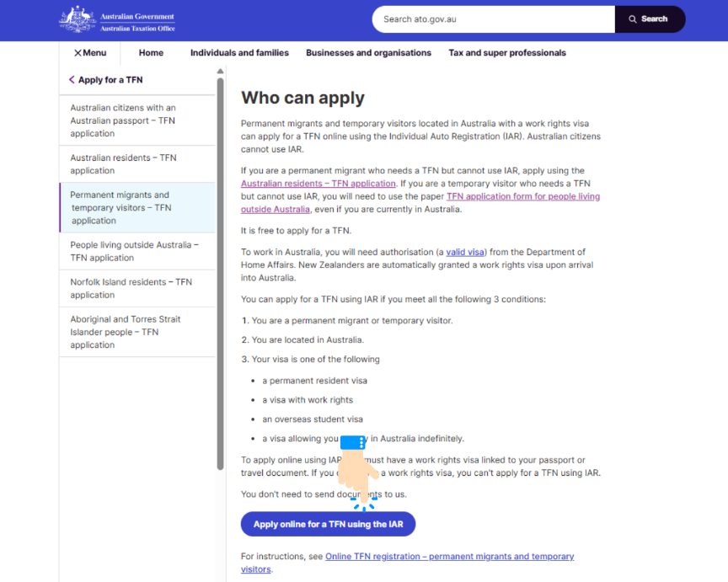The height and width of the screenshot is (582, 728).
Task: Click the back chevron beside Apply for a TFN
Action: [72, 80]
